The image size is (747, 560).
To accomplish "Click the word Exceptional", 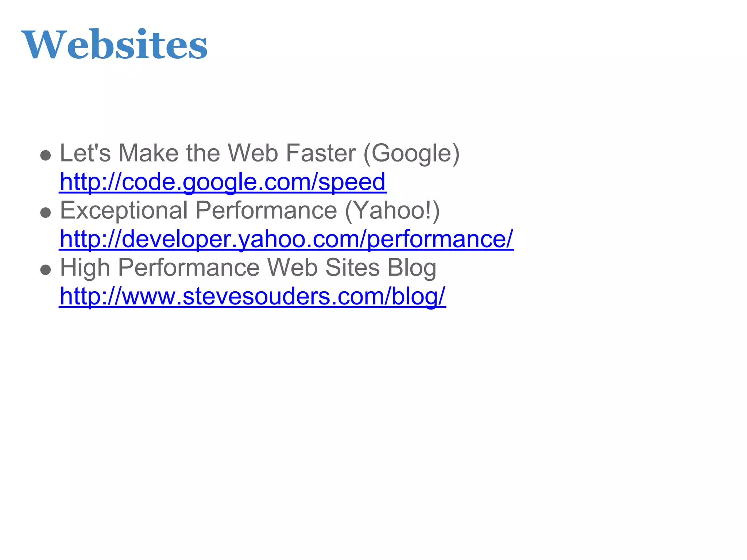I will click(x=124, y=210).
